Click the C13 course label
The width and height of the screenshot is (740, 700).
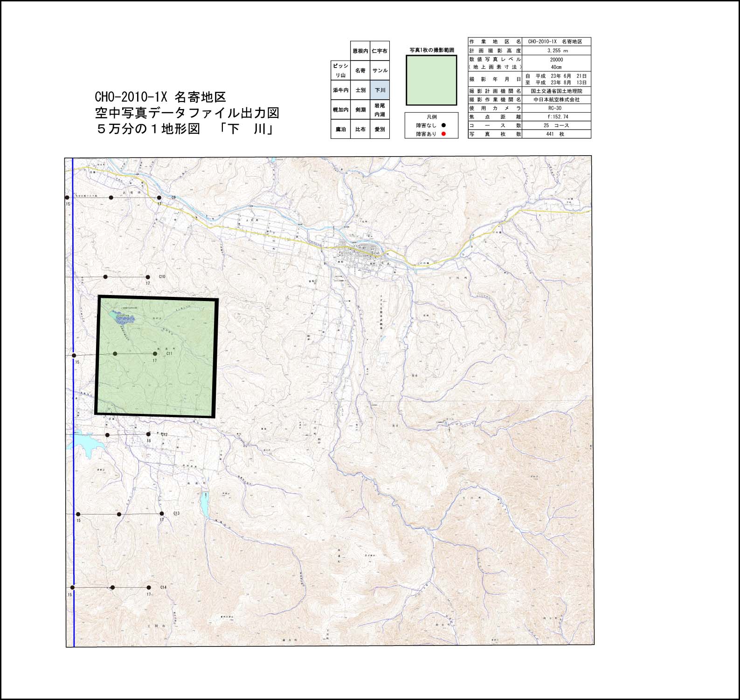coord(176,513)
